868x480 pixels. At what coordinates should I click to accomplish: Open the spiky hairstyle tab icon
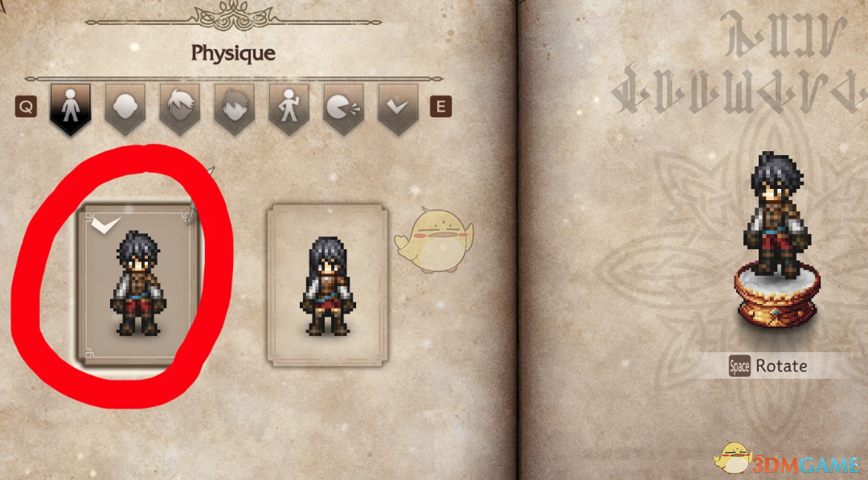(180, 109)
